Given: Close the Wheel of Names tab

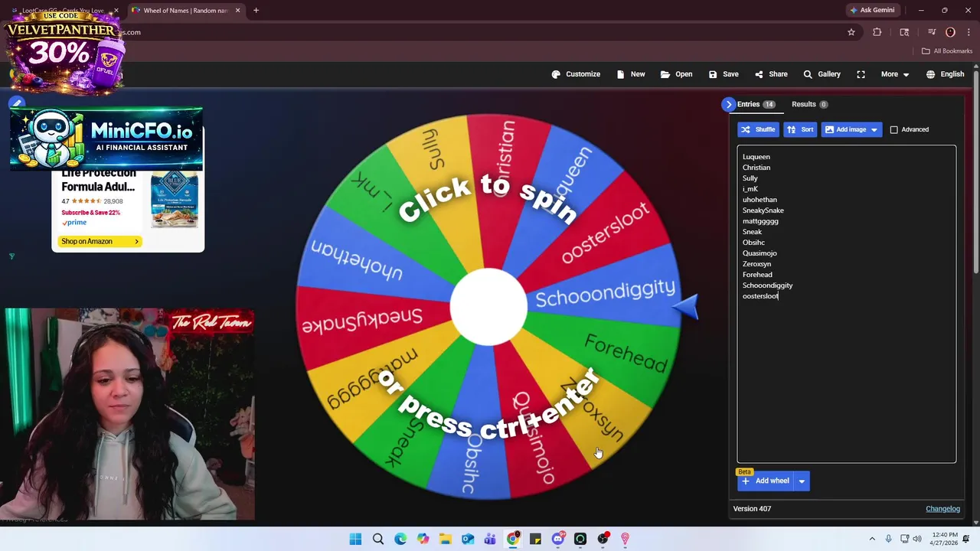Looking at the screenshot, I should 237,11.
